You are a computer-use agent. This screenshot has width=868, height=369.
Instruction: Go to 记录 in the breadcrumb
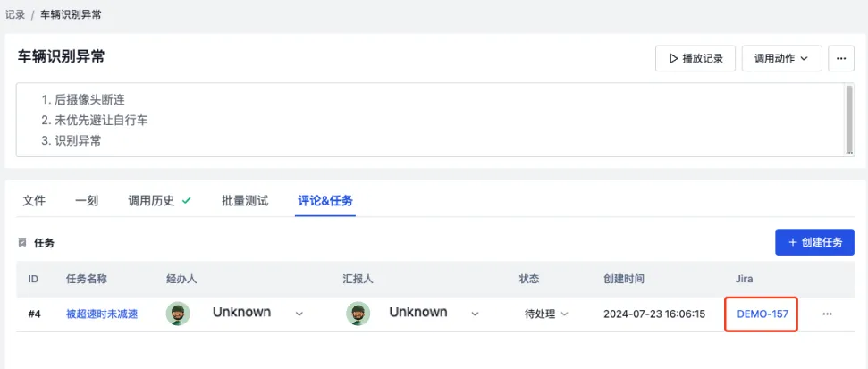(x=15, y=14)
